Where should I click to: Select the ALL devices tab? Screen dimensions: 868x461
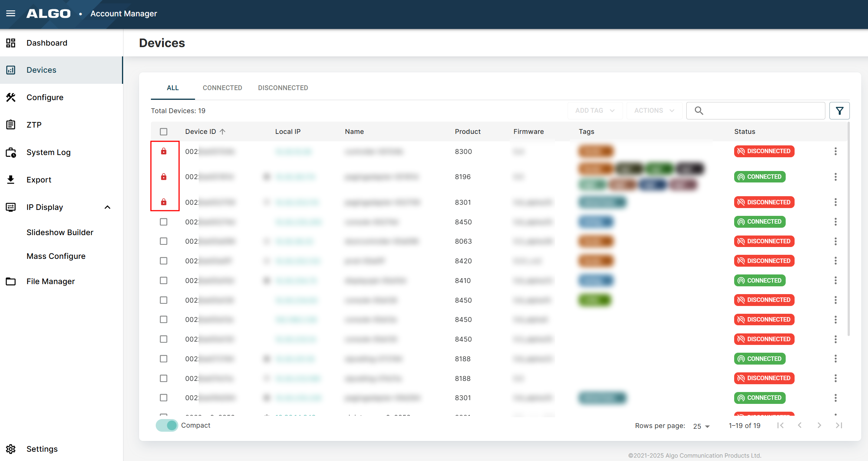[173, 88]
